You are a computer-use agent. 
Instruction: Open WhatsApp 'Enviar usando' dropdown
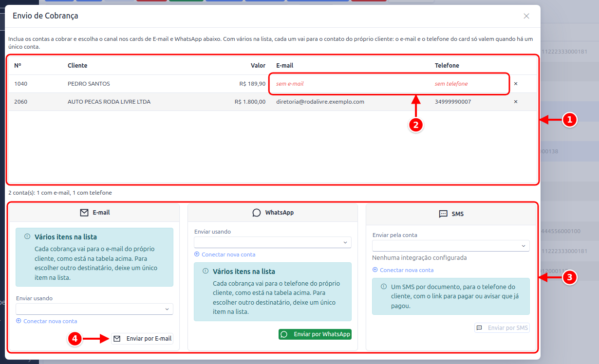(x=273, y=242)
